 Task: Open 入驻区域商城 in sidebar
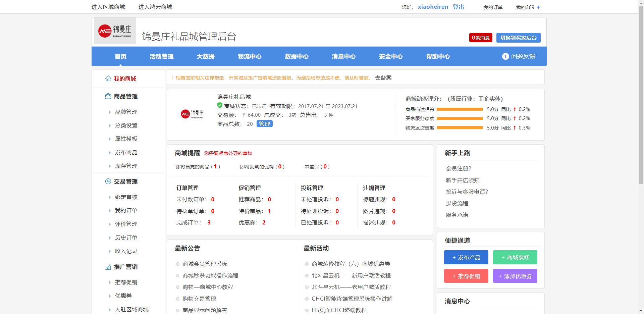(x=132, y=309)
